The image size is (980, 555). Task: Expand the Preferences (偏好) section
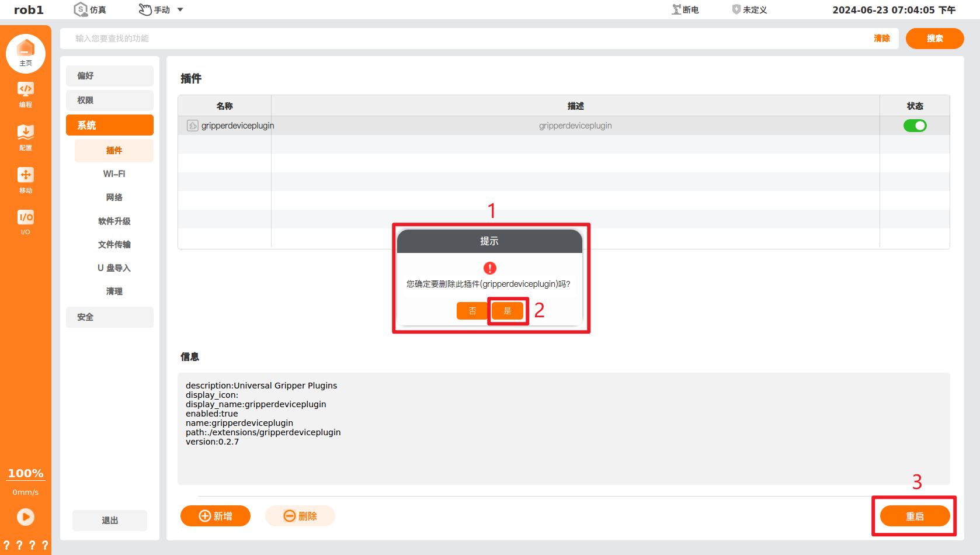click(110, 76)
